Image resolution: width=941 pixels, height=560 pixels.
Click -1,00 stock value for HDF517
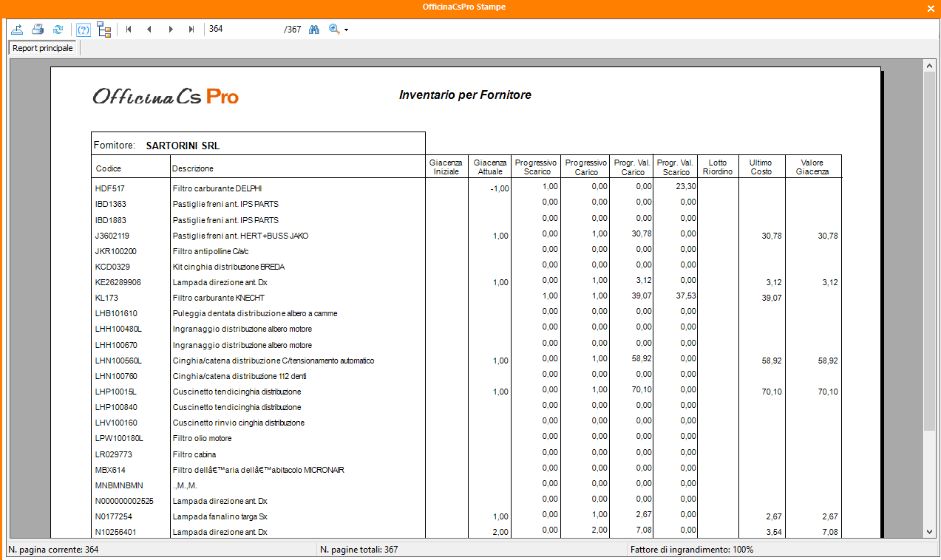[500, 188]
